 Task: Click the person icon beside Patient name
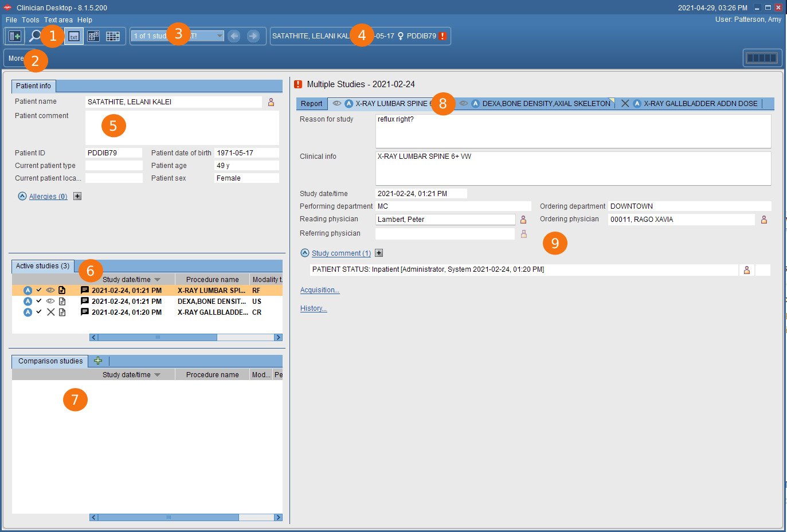point(271,102)
